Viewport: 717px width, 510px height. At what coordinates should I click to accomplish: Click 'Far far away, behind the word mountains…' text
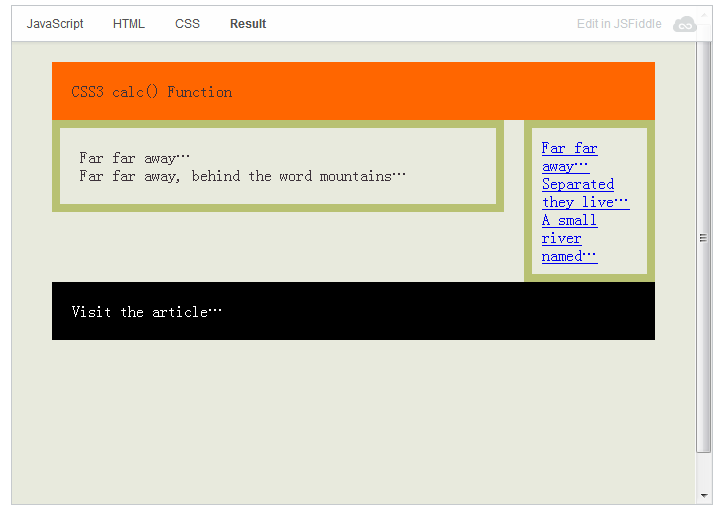242,176
